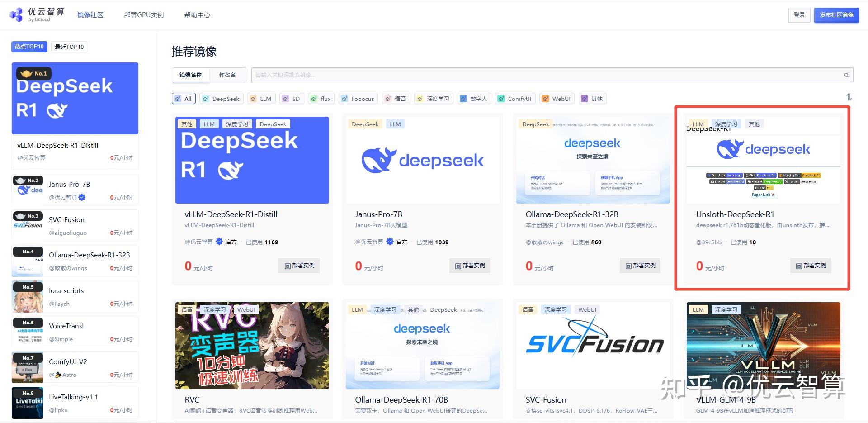Screen dimensions: 868x423
Task: Click the verified checkmark badge next to @优云智算
Action: coord(219,242)
